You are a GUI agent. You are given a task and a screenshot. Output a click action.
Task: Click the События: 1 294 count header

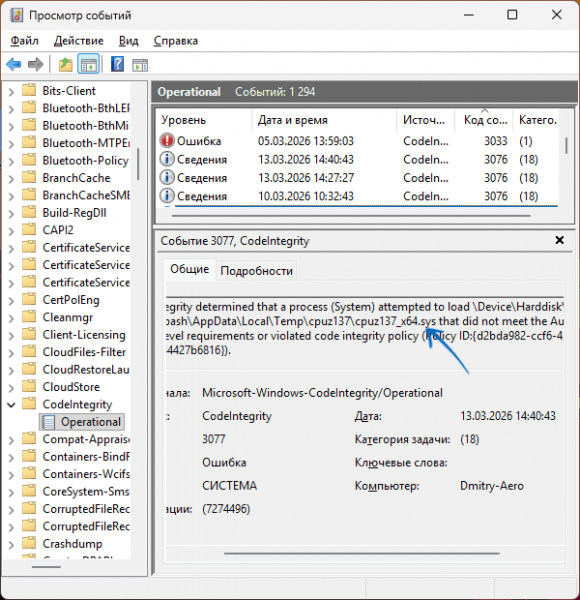275,92
